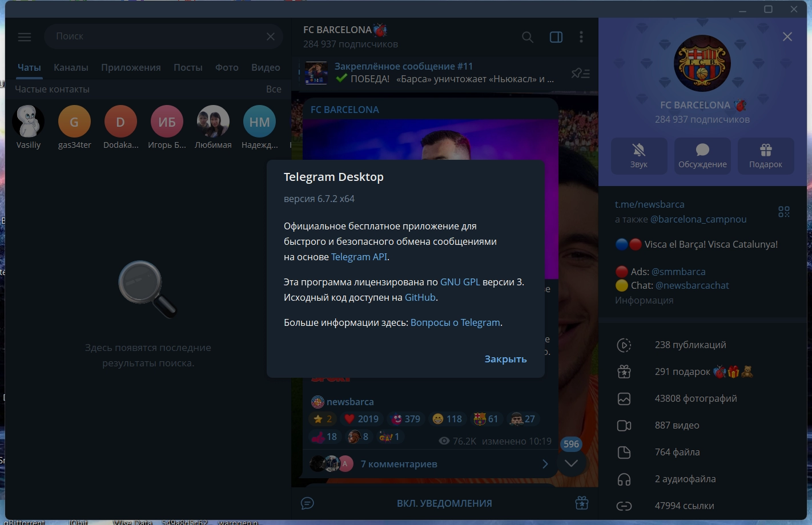Viewport: 812px width, 525px height.
Task: Open the Приложения tab
Action: tap(131, 67)
